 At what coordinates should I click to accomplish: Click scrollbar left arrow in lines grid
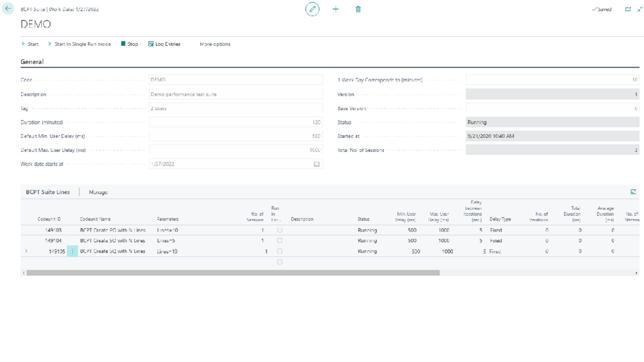pyautogui.click(x=23, y=273)
